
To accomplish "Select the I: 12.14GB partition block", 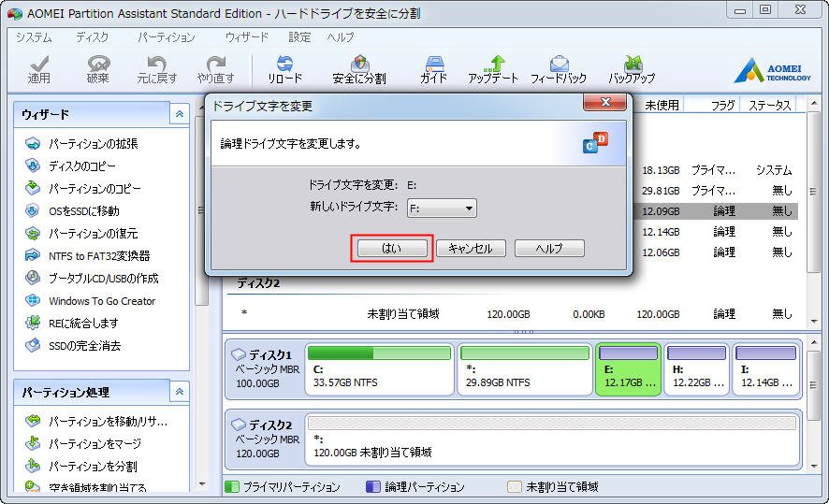I will click(x=765, y=368).
